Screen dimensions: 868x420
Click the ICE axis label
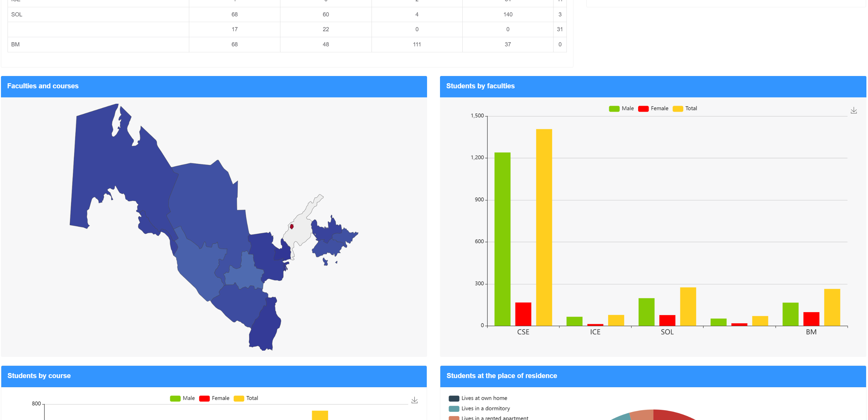(595, 332)
